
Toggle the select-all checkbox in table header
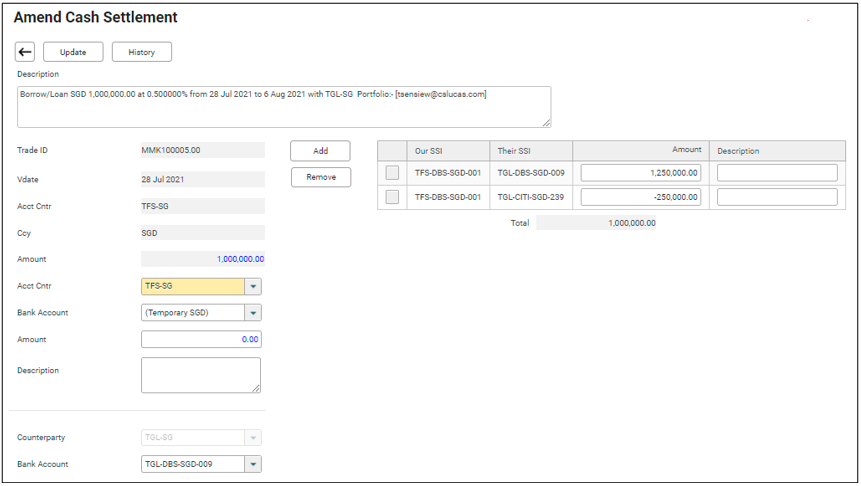392,151
